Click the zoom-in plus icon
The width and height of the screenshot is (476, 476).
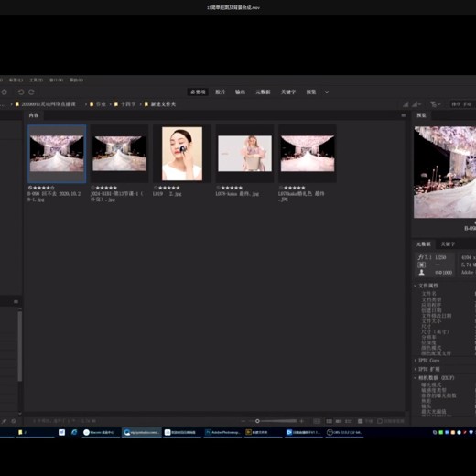click(x=301, y=421)
